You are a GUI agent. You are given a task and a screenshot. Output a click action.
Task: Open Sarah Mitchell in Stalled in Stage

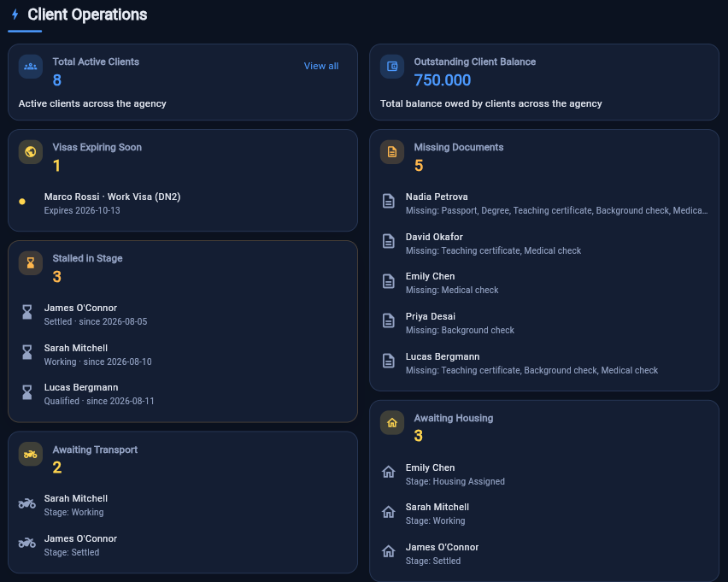(x=76, y=348)
